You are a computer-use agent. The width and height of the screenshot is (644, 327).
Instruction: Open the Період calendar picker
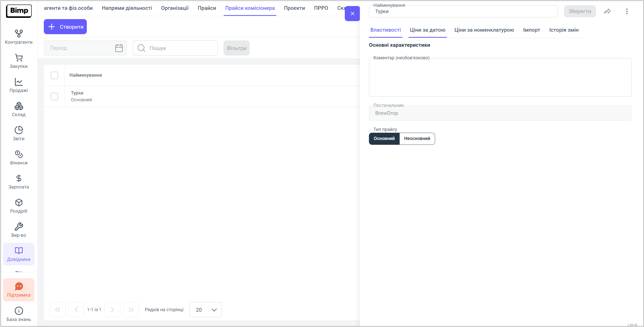pyautogui.click(x=119, y=48)
